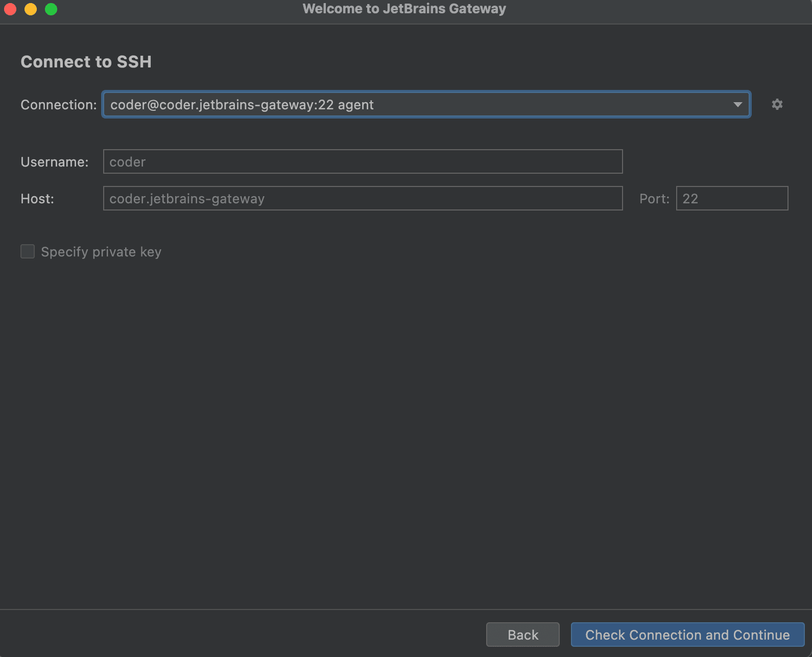This screenshot has width=812, height=657.
Task: Focus the Username field containing coder
Action: point(363,161)
